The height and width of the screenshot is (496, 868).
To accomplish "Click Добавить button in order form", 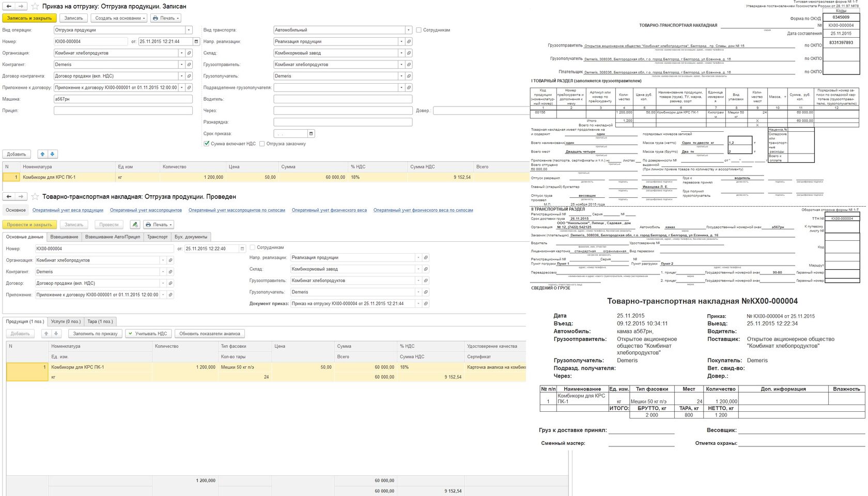I will tap(17, 154).
